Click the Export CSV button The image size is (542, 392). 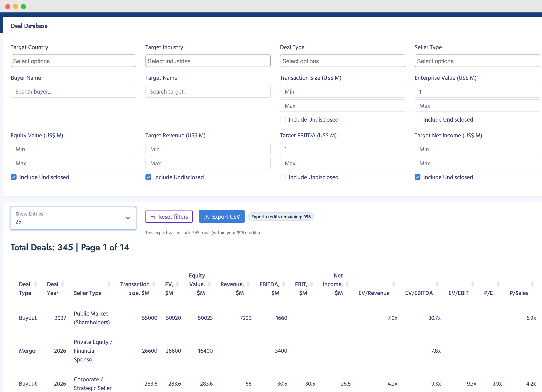[x=222, y=216]
